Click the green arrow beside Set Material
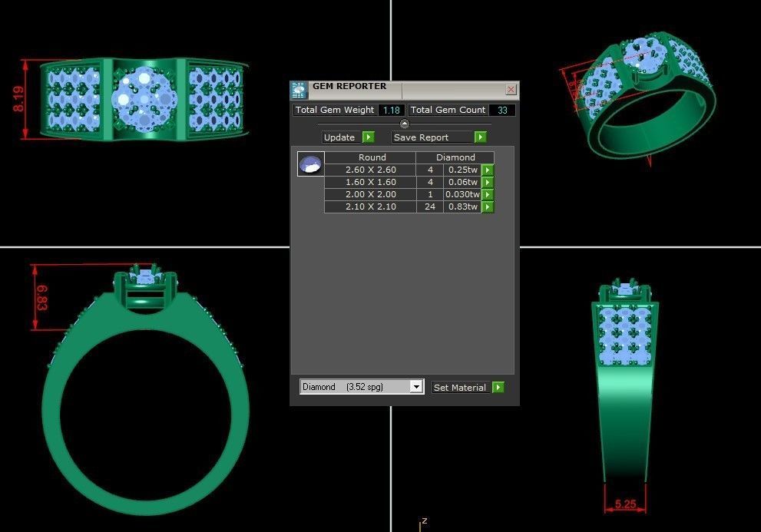The height and width of the screenshot is (532, 761). tap(498, 388)
